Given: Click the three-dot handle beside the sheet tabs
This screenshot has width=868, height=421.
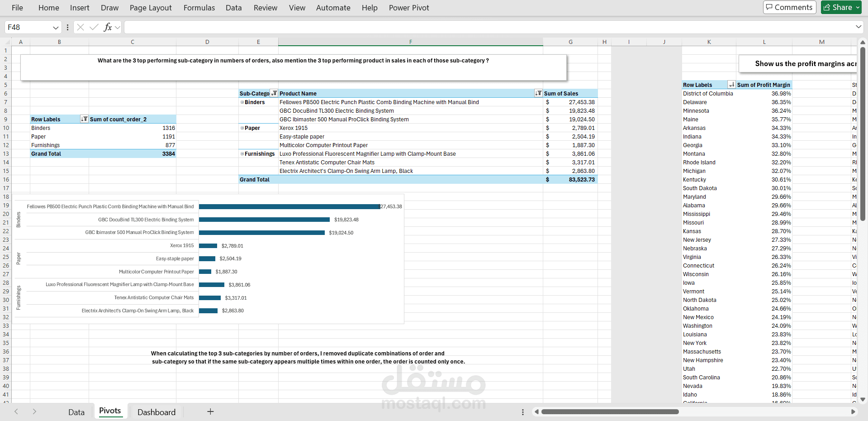Looking at the screenshot, I should coord(523,412).
